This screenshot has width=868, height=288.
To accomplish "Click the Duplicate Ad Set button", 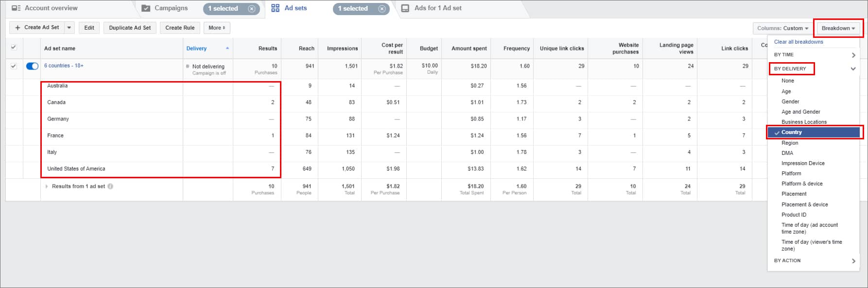I will (130, 28).
